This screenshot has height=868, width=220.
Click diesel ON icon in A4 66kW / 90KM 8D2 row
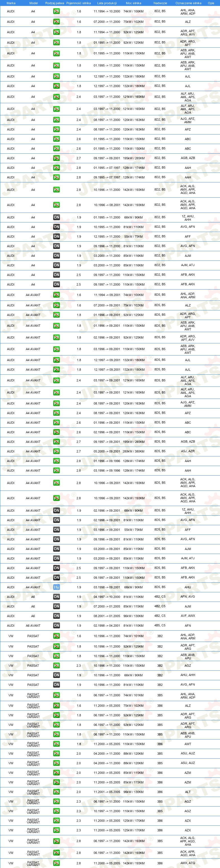[56, 217]
